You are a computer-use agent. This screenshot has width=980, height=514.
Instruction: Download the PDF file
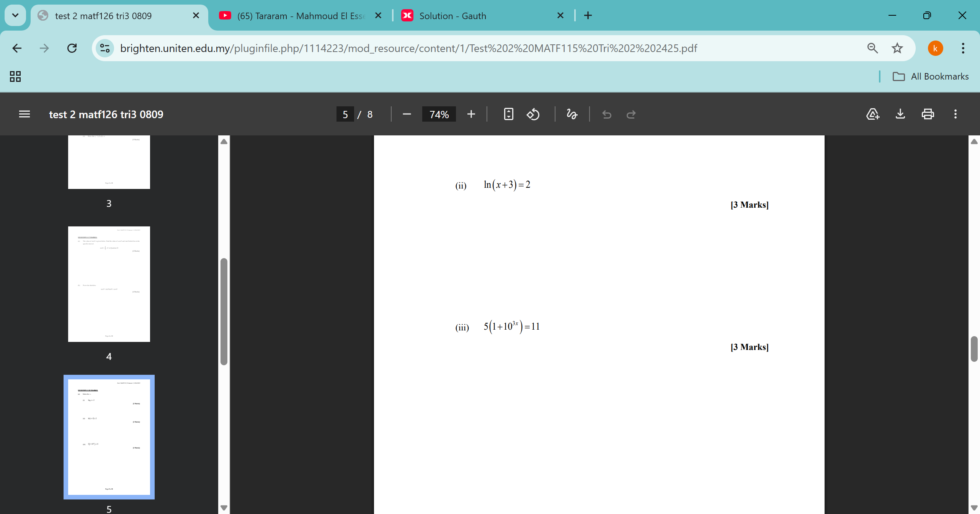click(x=900, y=114)
